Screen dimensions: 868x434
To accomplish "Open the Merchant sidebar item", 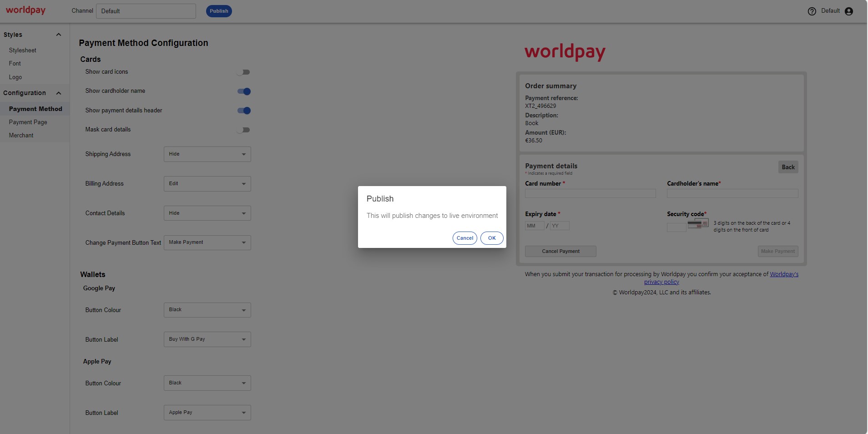I will tap(21, 136).
